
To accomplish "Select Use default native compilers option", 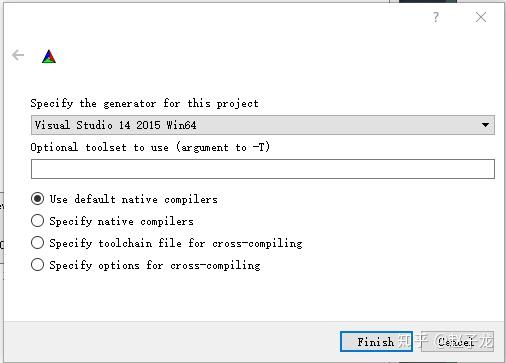I will click(x=37, y=199).
